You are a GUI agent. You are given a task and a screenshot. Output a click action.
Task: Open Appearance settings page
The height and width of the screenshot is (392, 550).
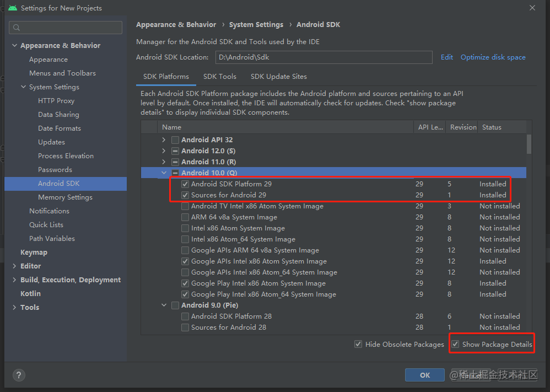(x=48, y=60)
